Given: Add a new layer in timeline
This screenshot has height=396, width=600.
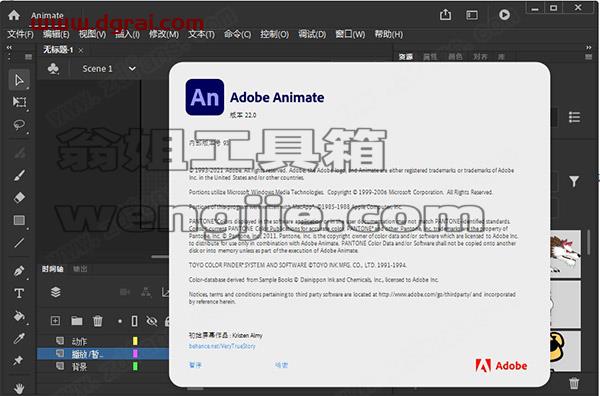Looking at the screenshot, I should [x=55, y=321].
